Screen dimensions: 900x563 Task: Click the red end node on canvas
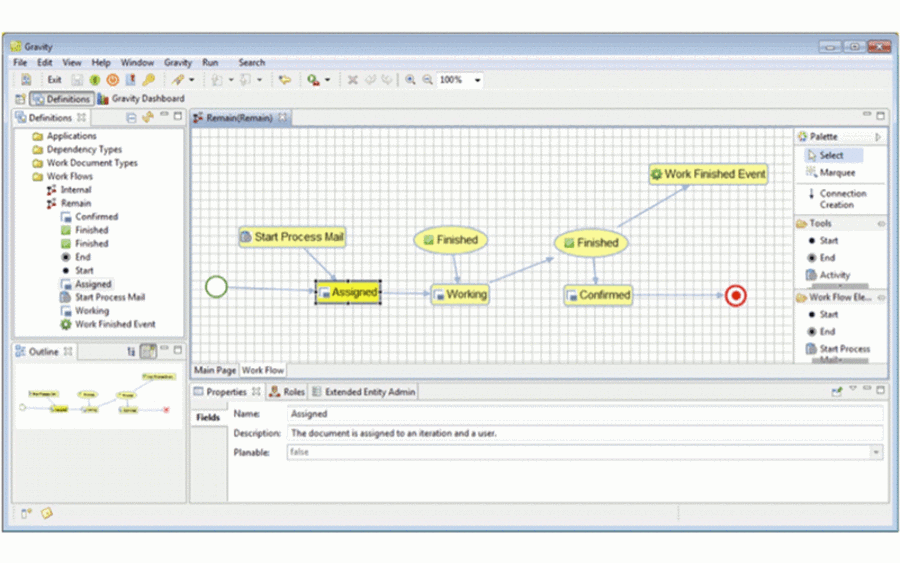point(735,296)
